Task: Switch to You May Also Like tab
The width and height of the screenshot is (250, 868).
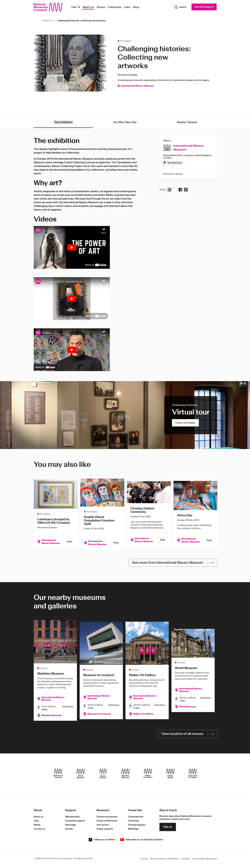Action: (125, 122)
